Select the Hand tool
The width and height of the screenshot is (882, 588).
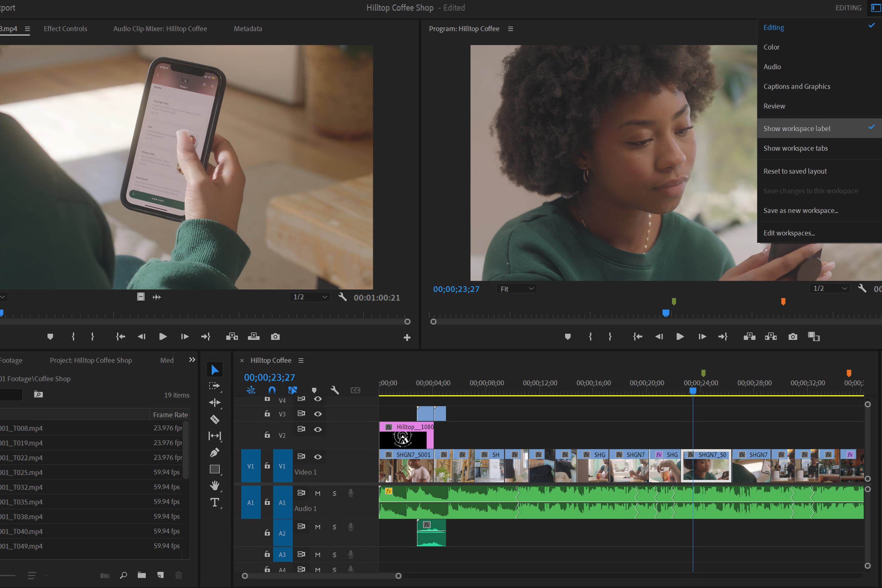click(214, 486)
